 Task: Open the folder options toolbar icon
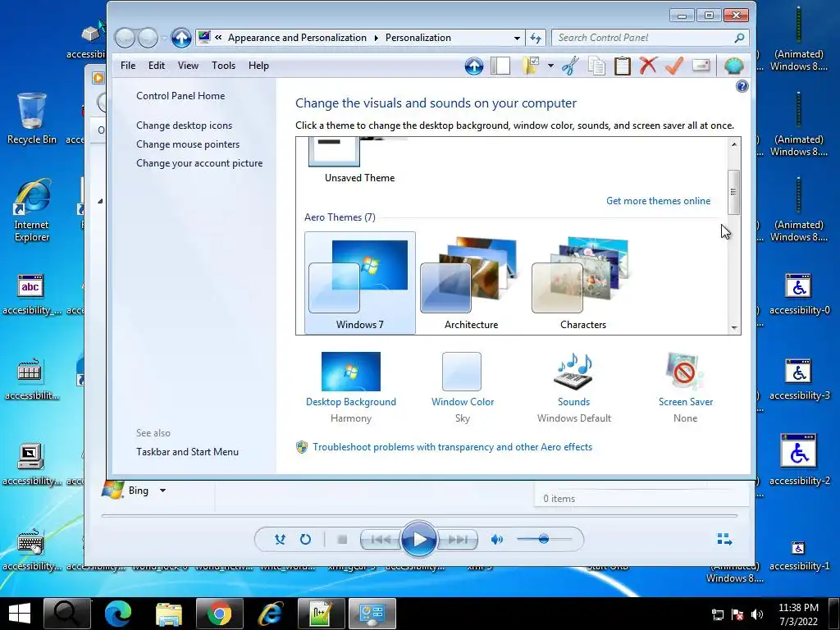(531, 66)
